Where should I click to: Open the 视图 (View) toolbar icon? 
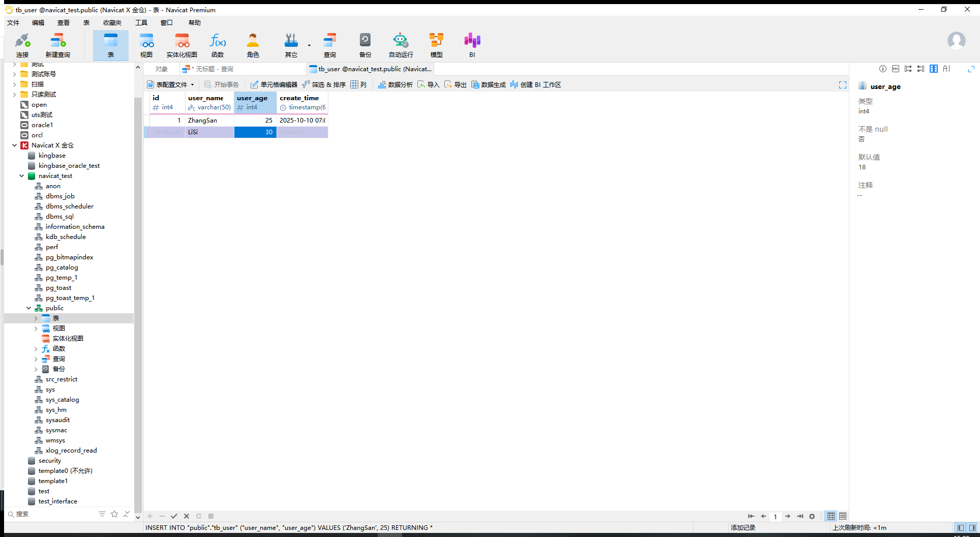[146, 45]
